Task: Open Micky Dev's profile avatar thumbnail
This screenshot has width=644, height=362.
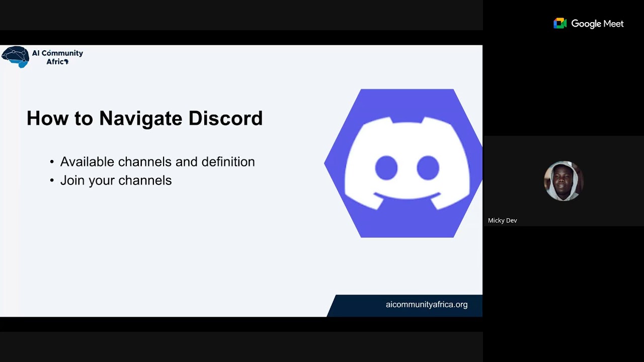Action: click(563, 181)
